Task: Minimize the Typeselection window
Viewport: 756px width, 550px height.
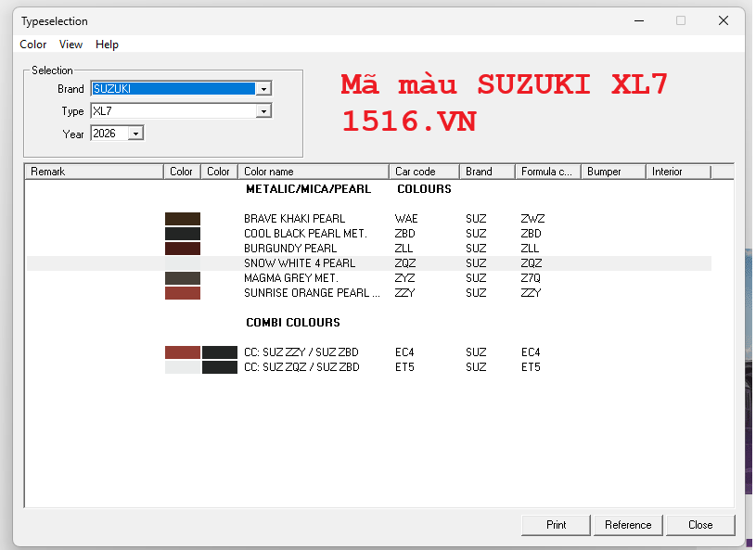Action: pos(639,20)
